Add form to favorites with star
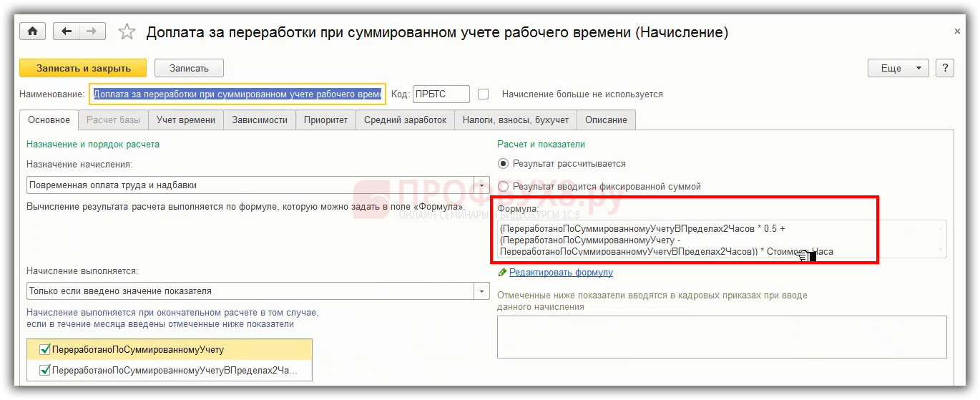 point(127,31)
